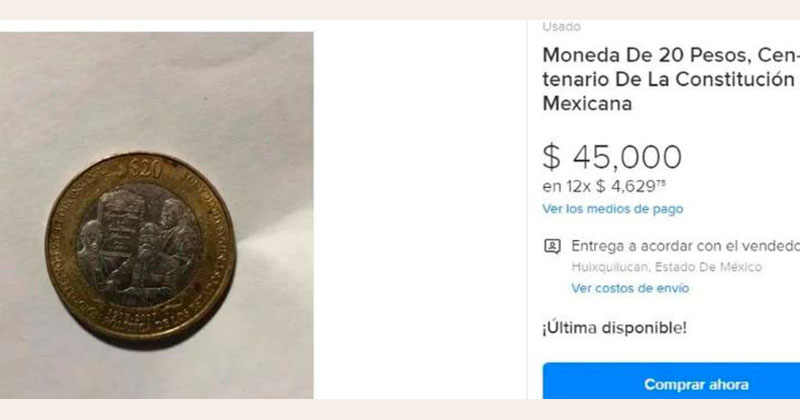Click the Usado condition label
This screenshot has width=800, height=420.
(x=561, y=27)
